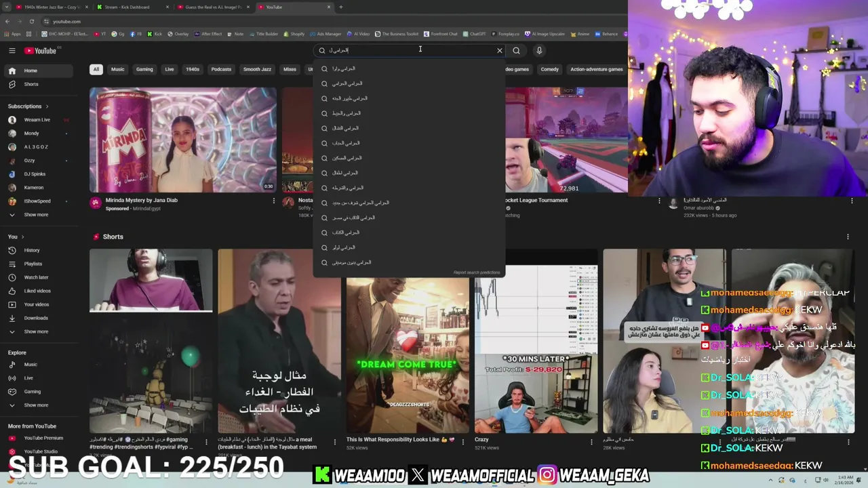Select the Comedy filter chip
Viewport: 868px width, 488px height.
click(x=550, y=69)
